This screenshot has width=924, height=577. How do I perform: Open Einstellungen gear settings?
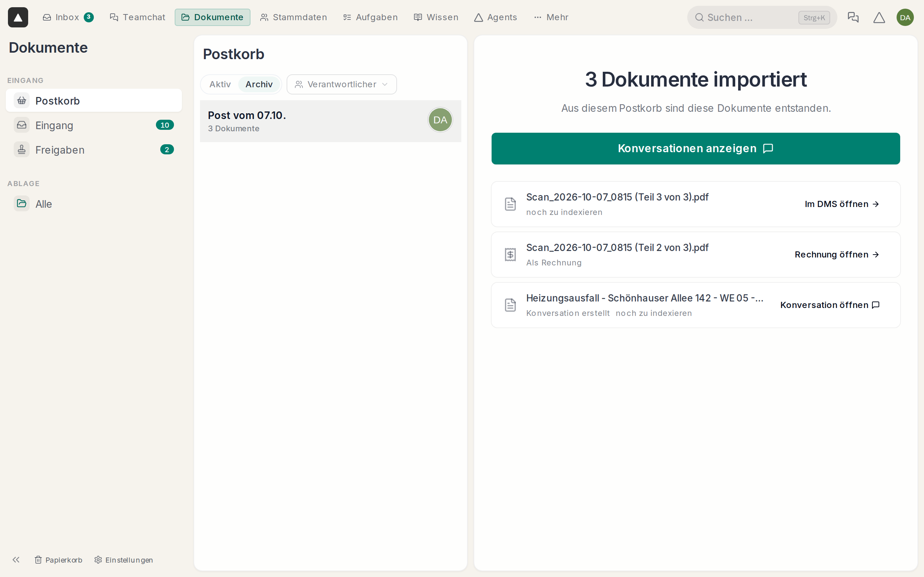coord(124,559)
